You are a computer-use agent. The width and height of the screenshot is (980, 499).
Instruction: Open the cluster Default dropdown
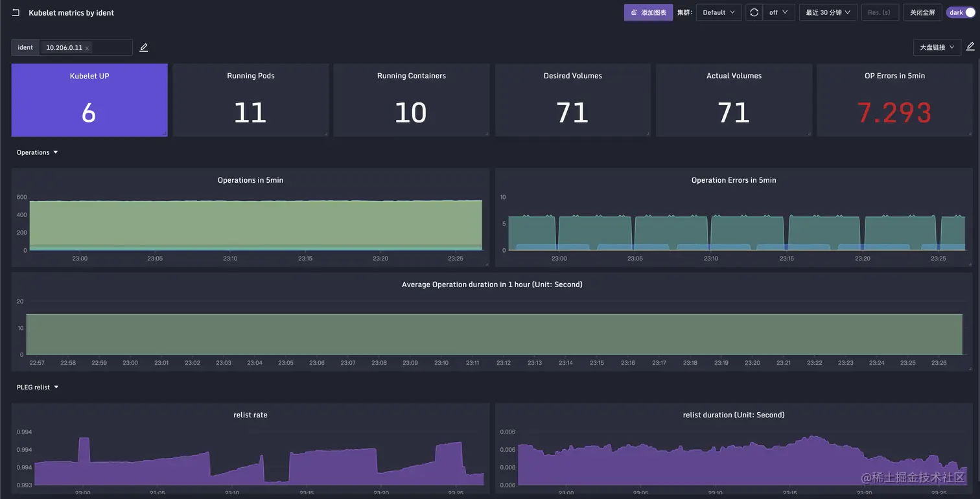(x=718, y=12)
